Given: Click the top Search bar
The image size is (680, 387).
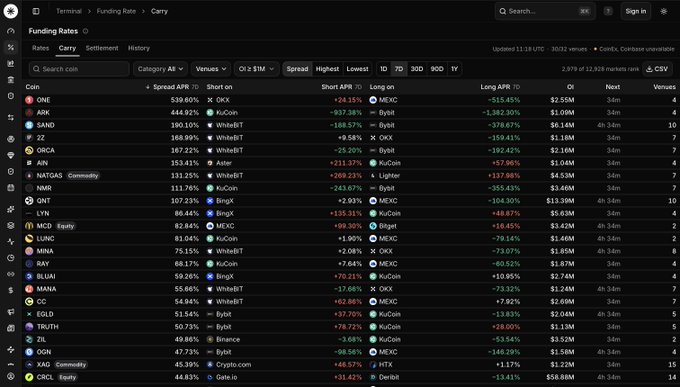Looking at the screenshot, I should click(x=545, y=11).
